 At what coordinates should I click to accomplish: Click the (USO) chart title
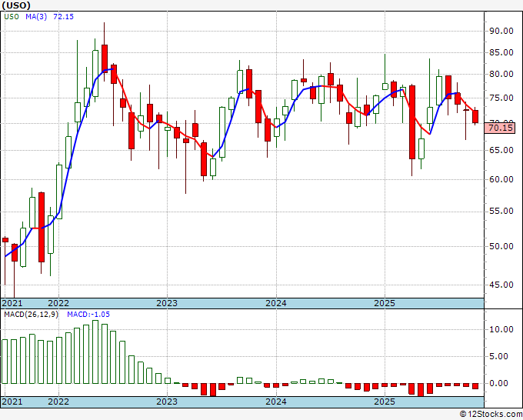coord(16,5)
